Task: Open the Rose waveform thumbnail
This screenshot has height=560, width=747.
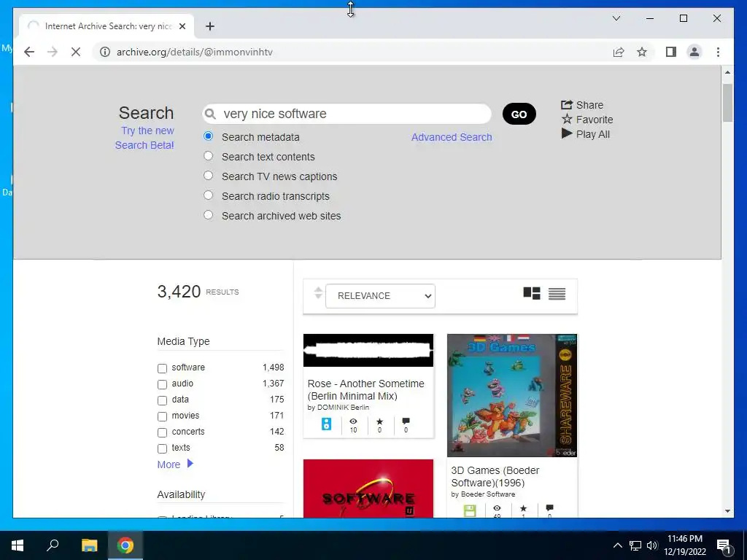Action: tap(368, 350)
